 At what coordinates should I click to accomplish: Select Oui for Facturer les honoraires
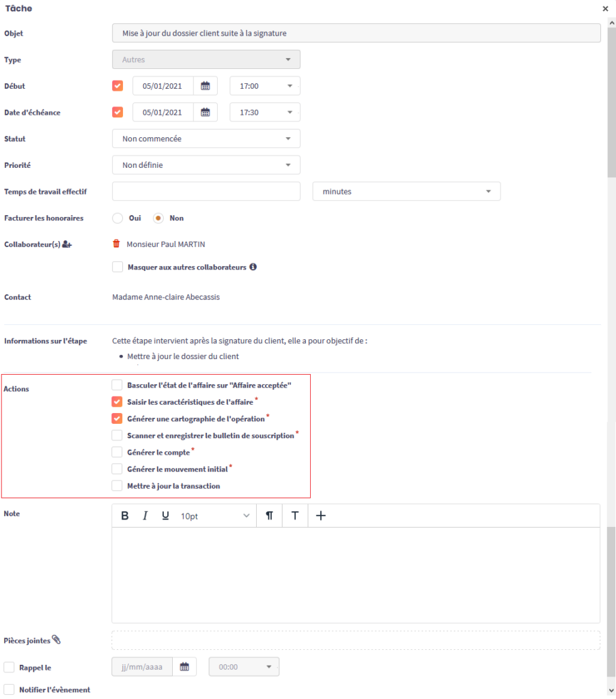pyautogui.click(x=117, y=218)
